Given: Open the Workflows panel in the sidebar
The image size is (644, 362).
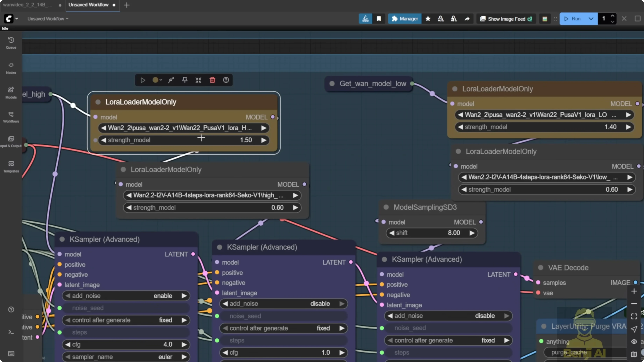Looking at the screenshot, I should (x=11, y=117).
